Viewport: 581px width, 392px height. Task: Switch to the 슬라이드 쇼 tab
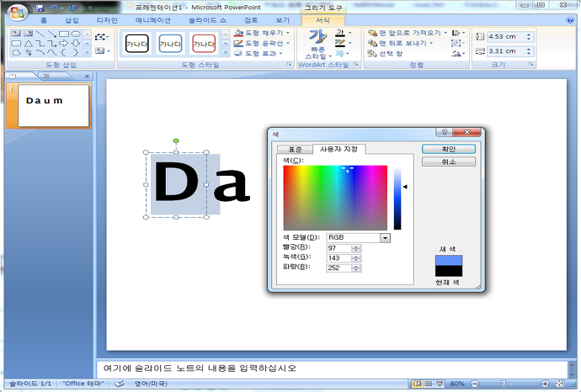pyautogui.click(x=207, y=20)
